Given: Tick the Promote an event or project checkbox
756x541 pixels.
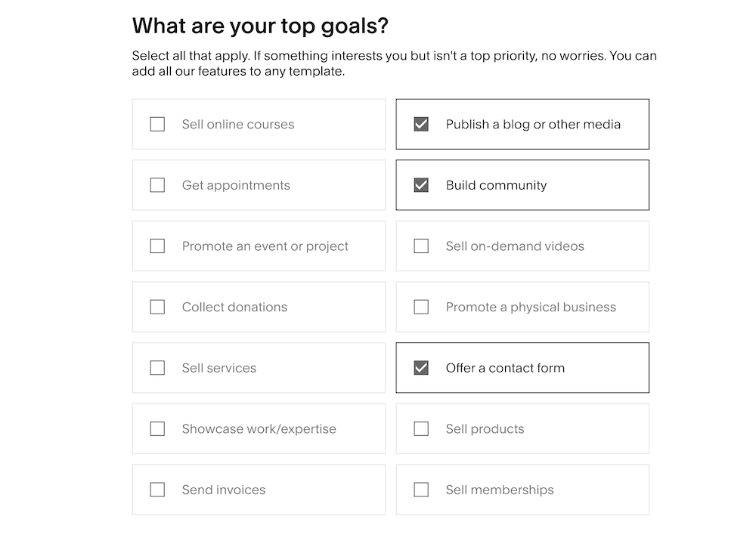Looking at the screenshot, I should pyautogui.click(x=157, y=246).
